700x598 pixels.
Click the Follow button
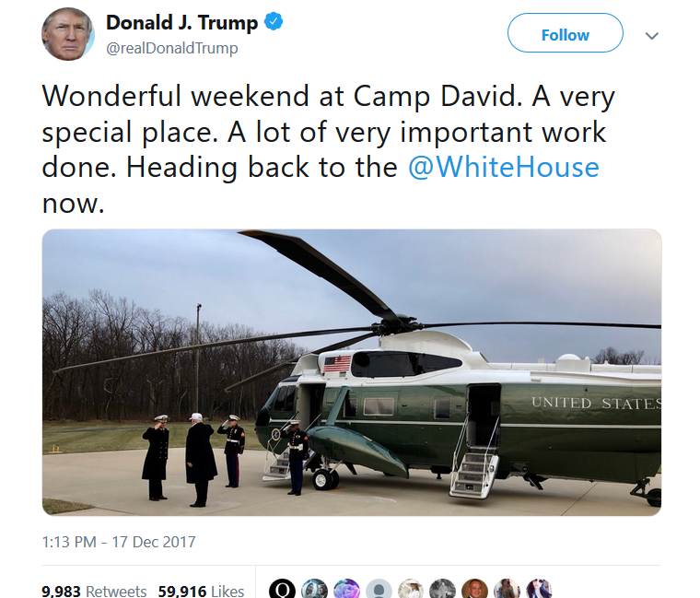566,33
